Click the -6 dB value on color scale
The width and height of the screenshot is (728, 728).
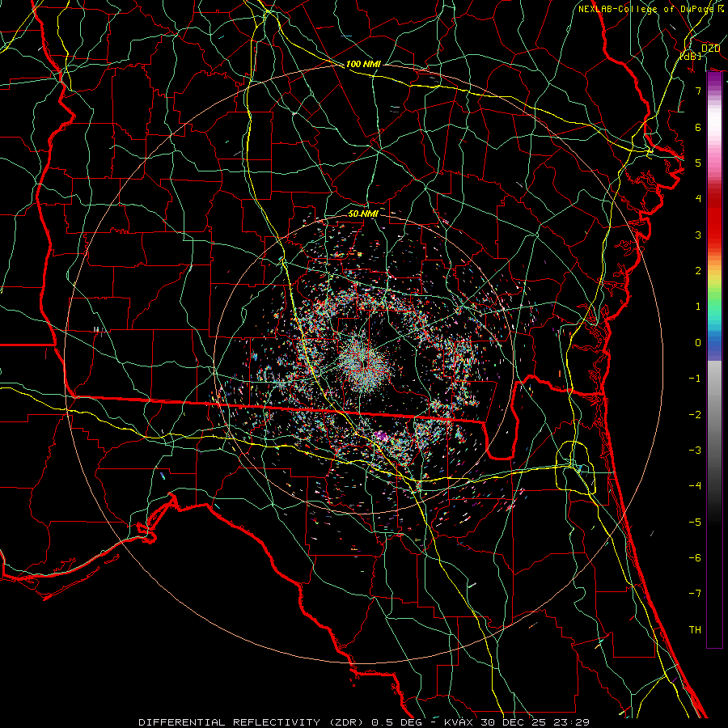tap(695, 558)
